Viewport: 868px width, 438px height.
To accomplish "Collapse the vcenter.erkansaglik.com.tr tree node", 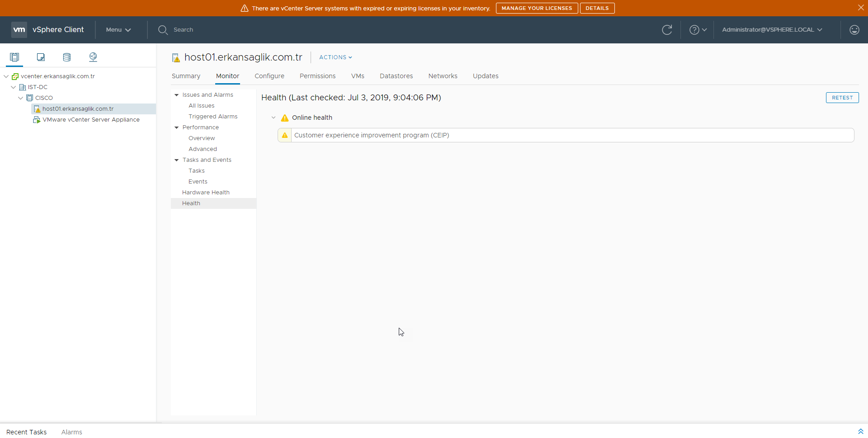I will 6,76.
